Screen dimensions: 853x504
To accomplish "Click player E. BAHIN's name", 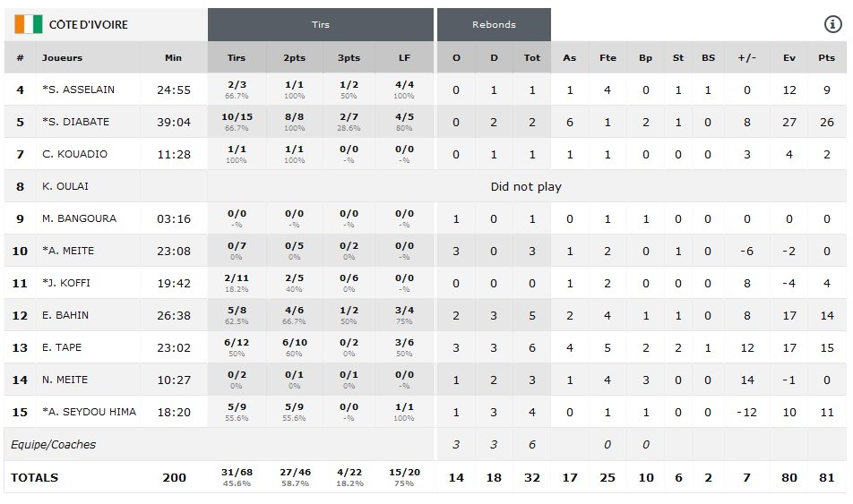I will pyautogui.click(x=65, y=315).
